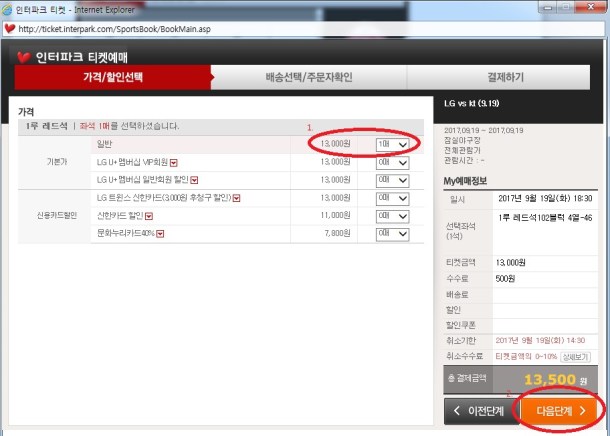Screen dimensions: 610x436
Task: Click the LG vs kt (9.19) title
Action: click(472, 103)
